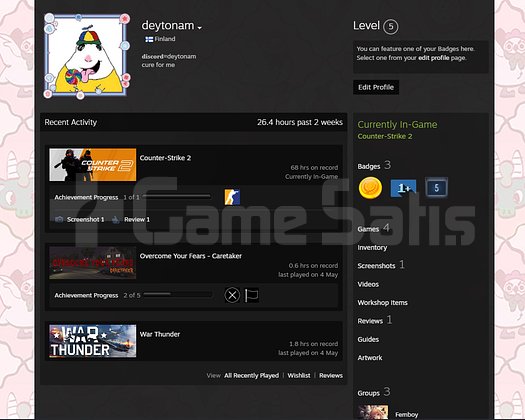The height and width of the screenshot is (420, 525).
Task: Click the Counter-Strike achievement icon
Action: tap(232, 197)
